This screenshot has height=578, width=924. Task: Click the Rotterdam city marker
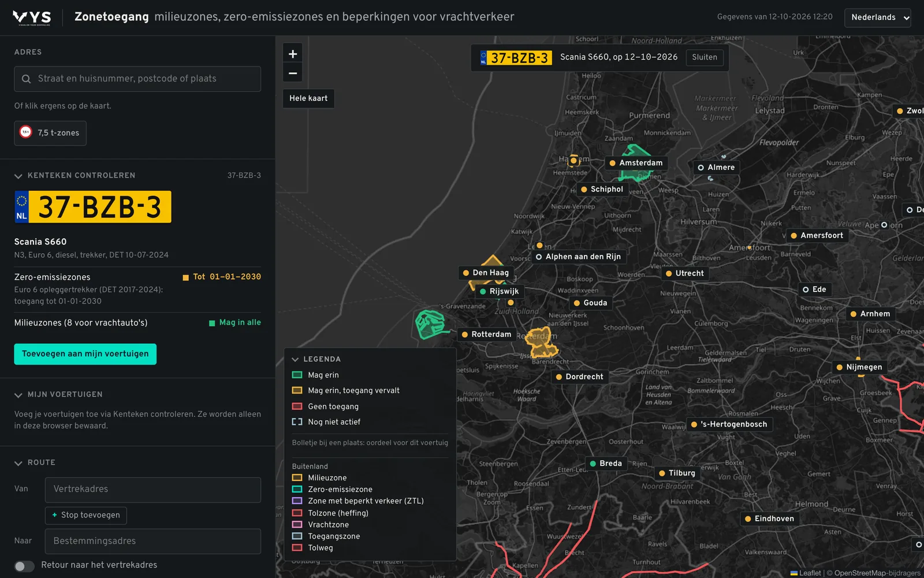coord(487,334)
